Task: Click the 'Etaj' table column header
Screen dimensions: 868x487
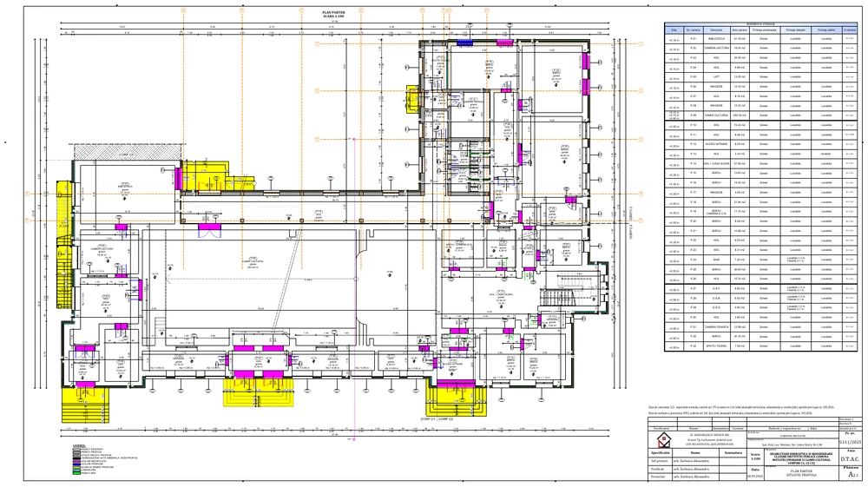Action: click(674, 30)
